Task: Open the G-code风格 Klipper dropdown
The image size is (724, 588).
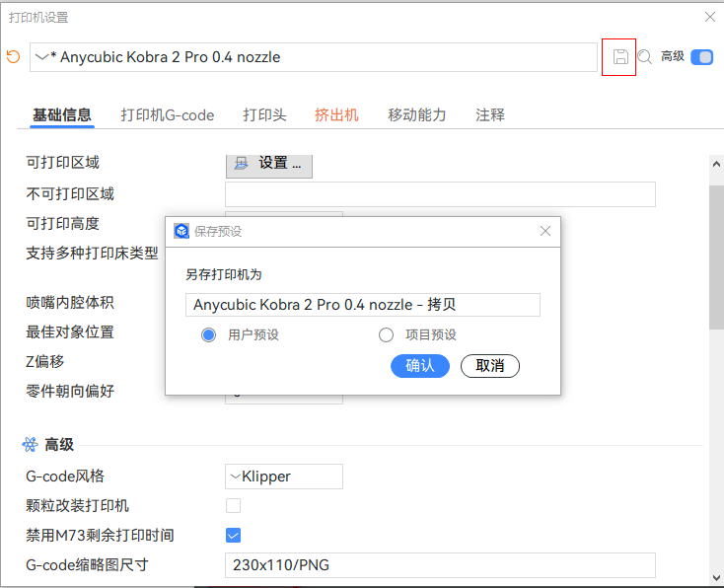Action: coord(284,477)
